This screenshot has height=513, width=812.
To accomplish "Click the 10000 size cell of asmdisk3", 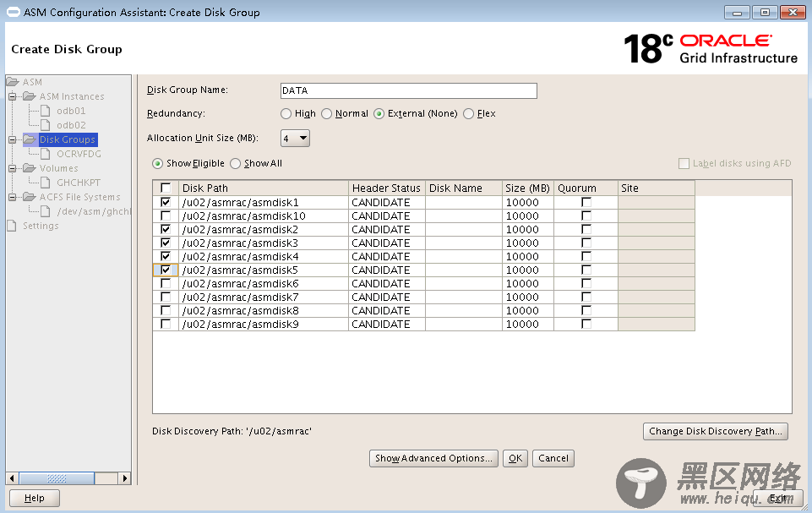I will pos(528,243).
